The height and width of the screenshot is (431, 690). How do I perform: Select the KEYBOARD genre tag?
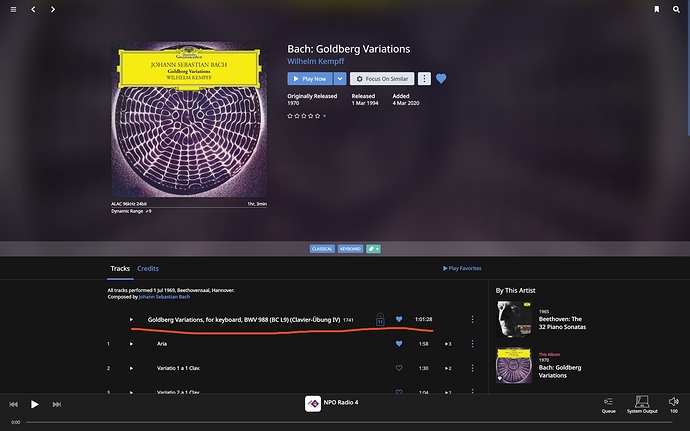[350, 249]
